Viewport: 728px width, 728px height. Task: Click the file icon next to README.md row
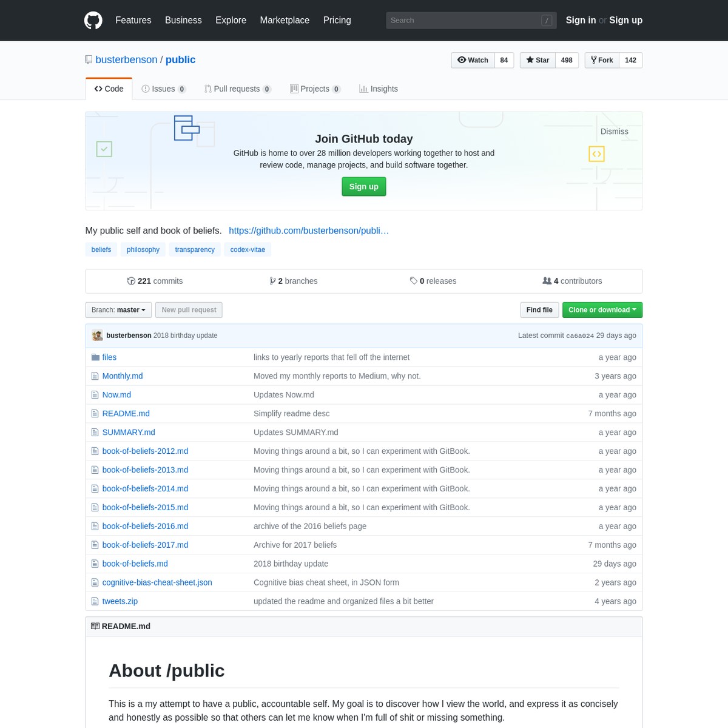(95, 414)
